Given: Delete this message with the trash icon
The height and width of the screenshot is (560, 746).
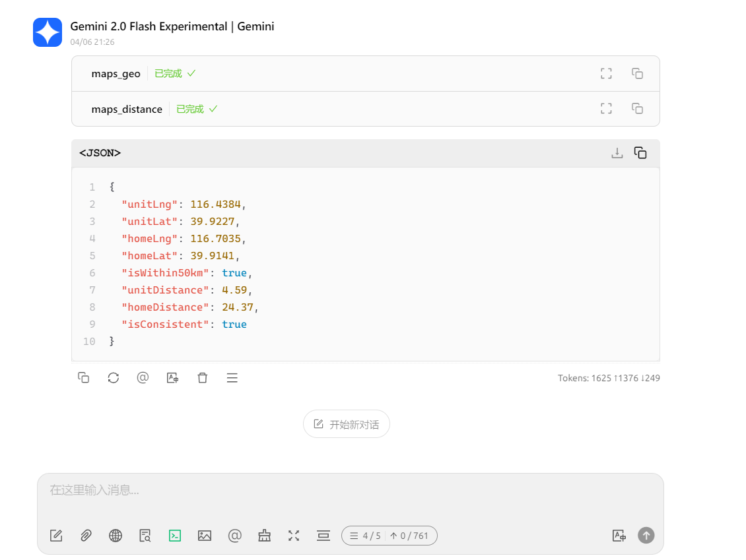Looking at the screenshot, I should click(x=203, y=377).
